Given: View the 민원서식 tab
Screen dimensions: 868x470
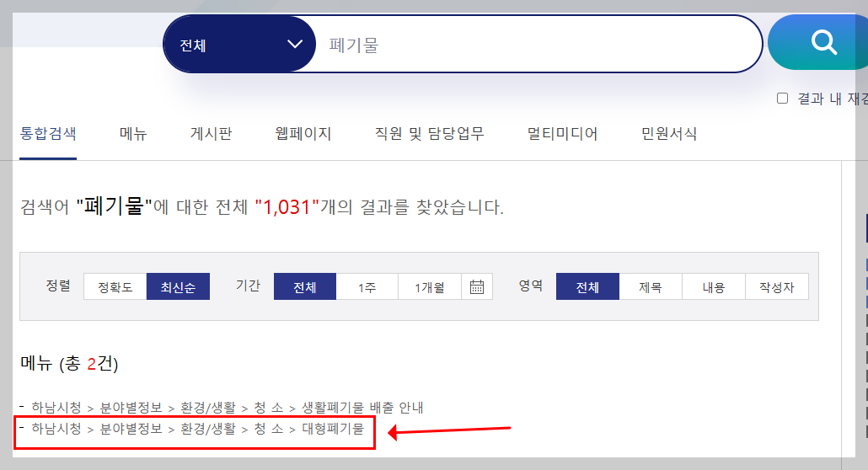Looking at the screenshot, I should click(669, 133).
